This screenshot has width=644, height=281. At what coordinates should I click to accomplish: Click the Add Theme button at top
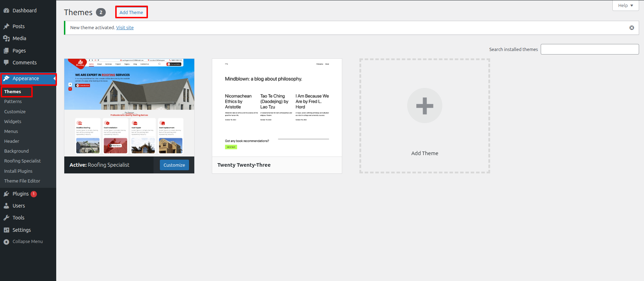click(x=131, y=12)
